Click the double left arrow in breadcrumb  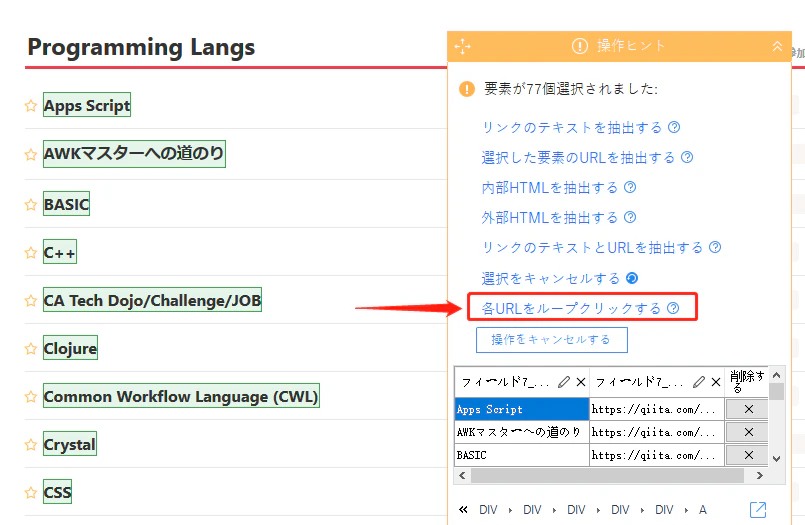pos(463,510)
